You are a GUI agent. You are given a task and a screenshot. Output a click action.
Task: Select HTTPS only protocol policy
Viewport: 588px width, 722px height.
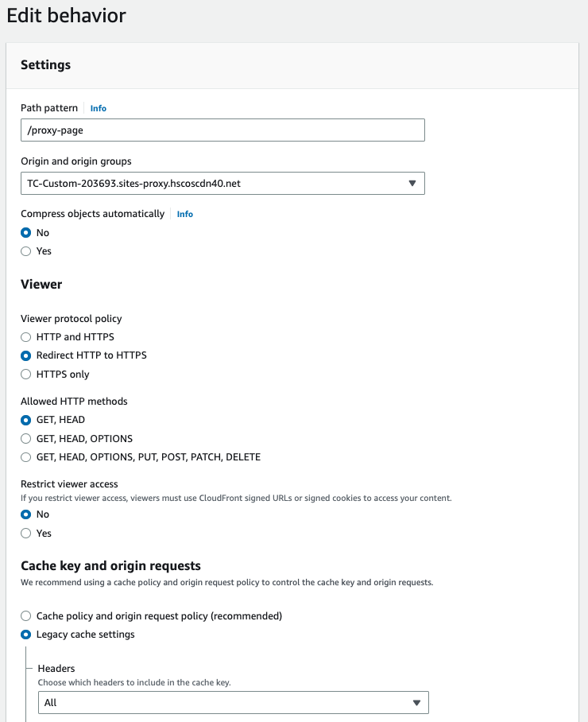click(25, 374)
